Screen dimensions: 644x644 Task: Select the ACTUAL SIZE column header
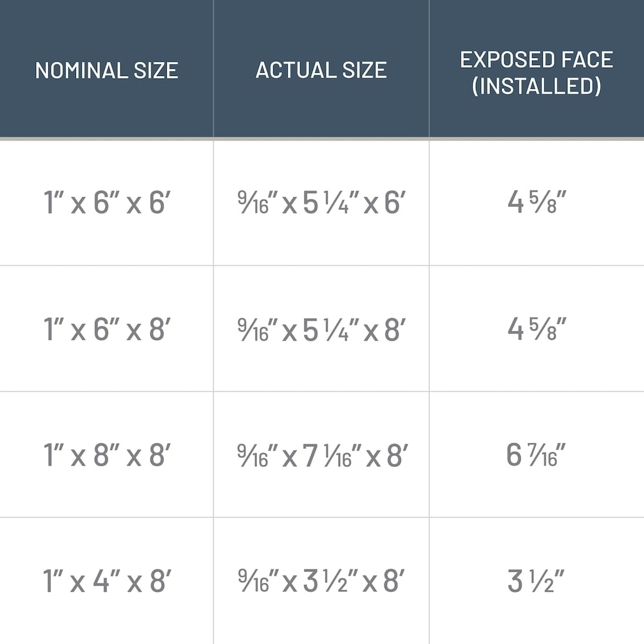[x=321, y=70]
